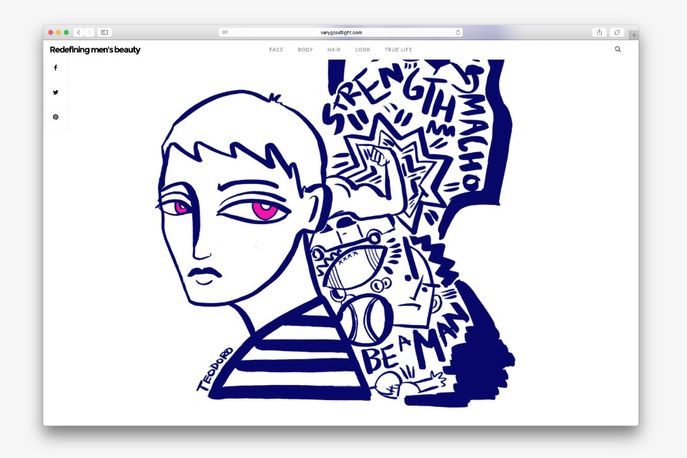Viewport: 687px width, 458px height.
Task: Open a new tab with plus button
Action: 633,34
